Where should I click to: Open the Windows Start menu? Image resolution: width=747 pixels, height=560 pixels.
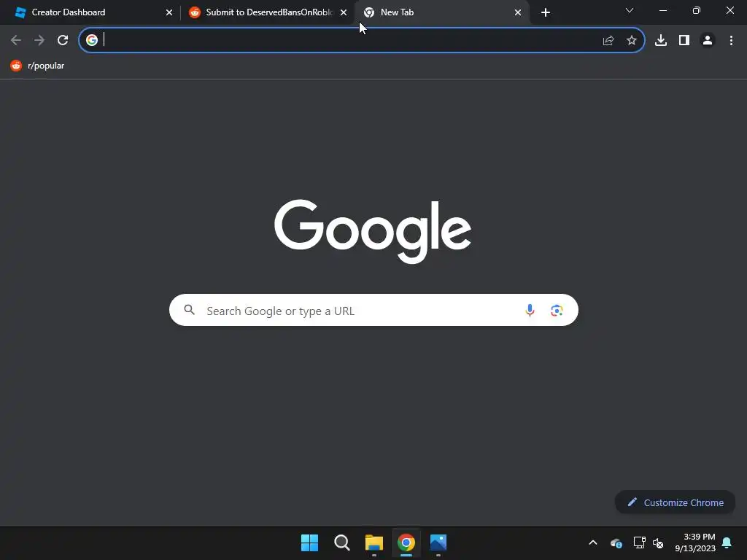point(309,542)
